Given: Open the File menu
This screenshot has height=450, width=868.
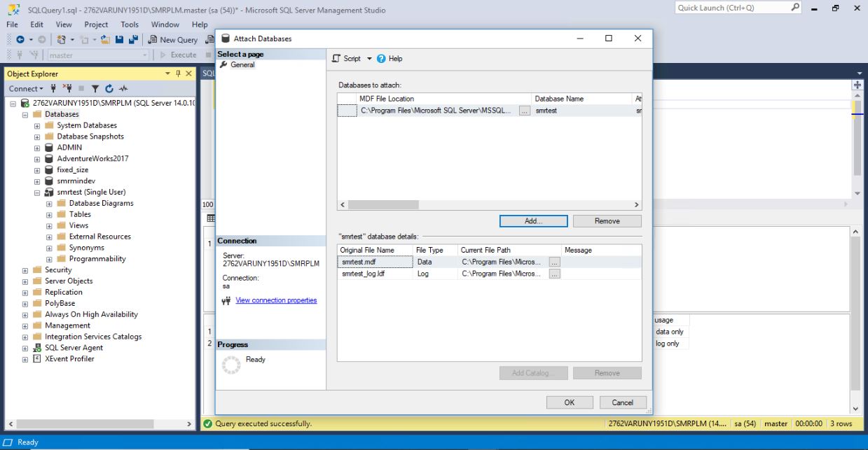Looking at the screenshot, I should click(x=12, y=24).
